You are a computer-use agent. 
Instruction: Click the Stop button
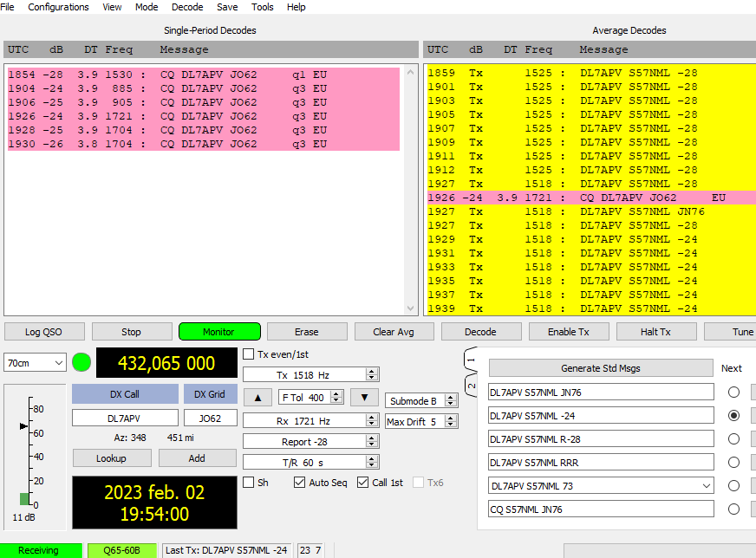click(x=131, y=332)
